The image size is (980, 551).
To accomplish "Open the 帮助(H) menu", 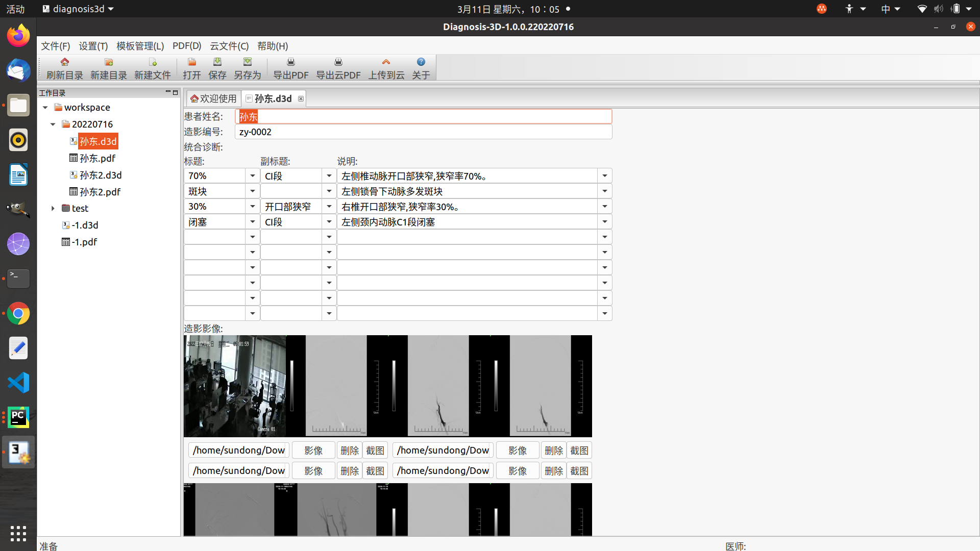I will pos(273,46).
